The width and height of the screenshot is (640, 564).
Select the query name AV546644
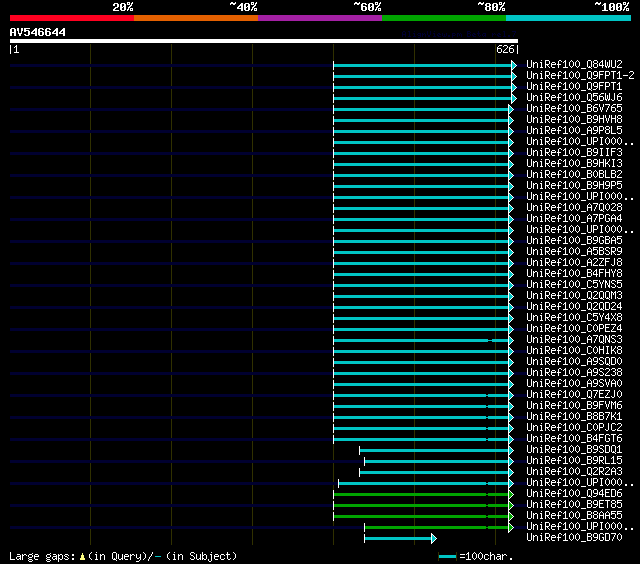click(38, 32)
